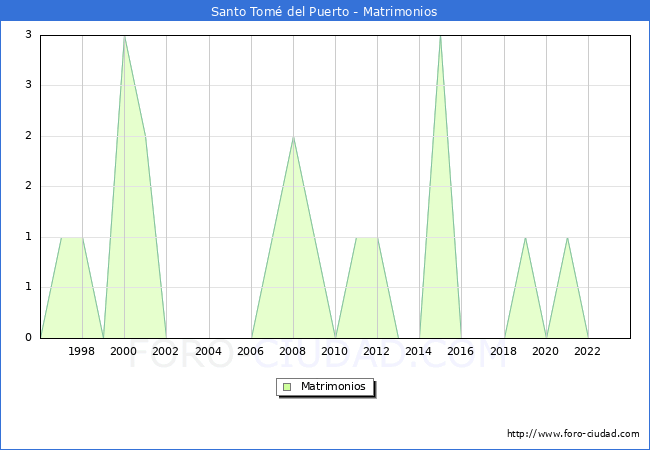Click the chart title 'Santo Tomé del Puerto - Matrimonios'
The width and height of the screenshot is (650, 450).
[324, 11]
